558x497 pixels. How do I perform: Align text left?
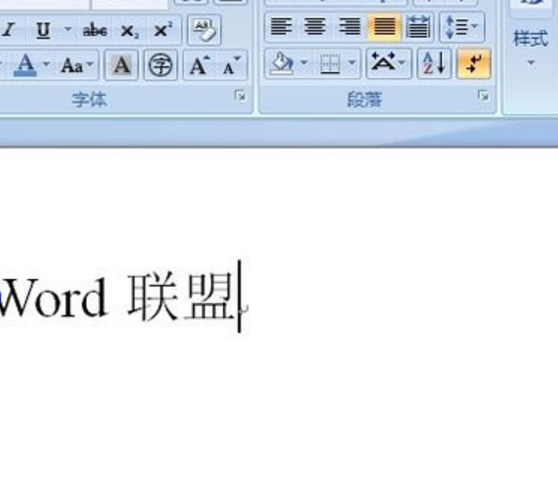pyautogui.click(x=281, y=27)
